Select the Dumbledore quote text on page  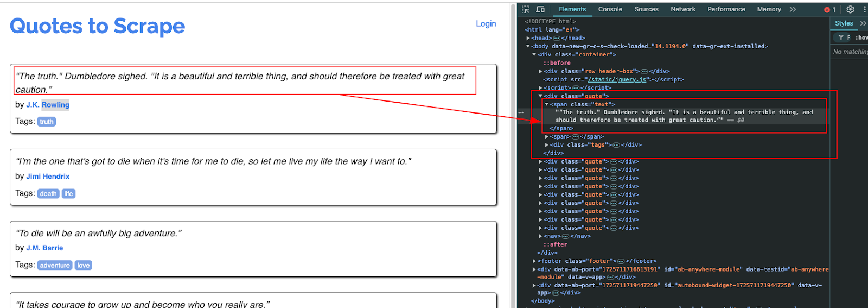click(240, 83)
